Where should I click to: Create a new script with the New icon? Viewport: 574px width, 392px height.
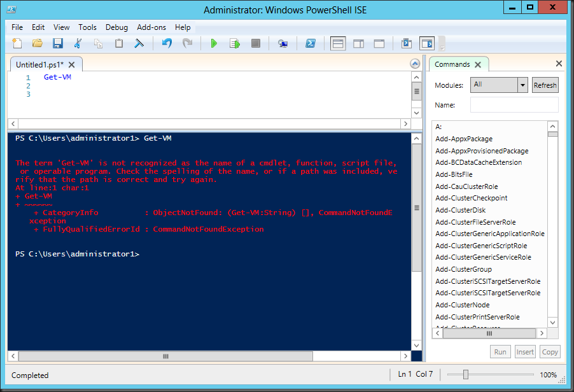tap(17, 43)
